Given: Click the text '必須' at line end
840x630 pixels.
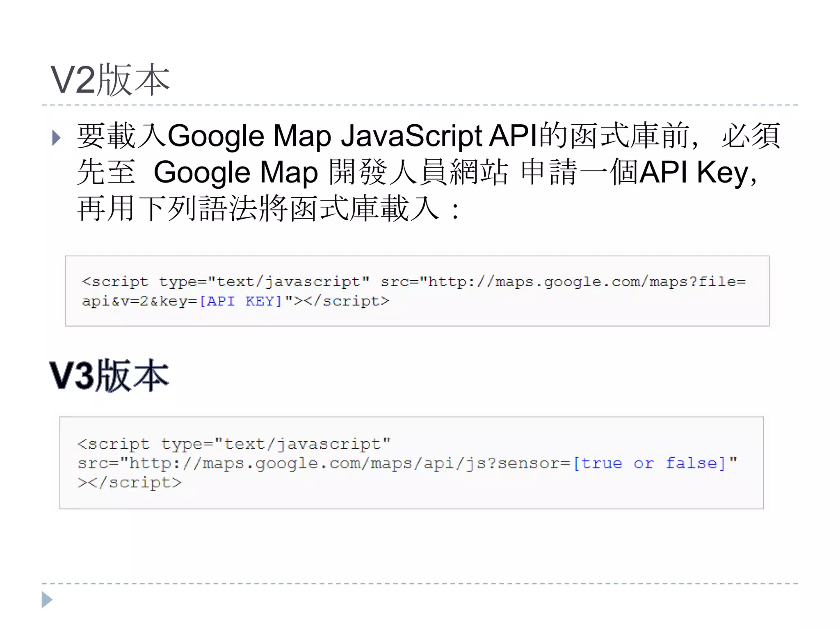Looking at the screenshot, I should coord(751,136).
